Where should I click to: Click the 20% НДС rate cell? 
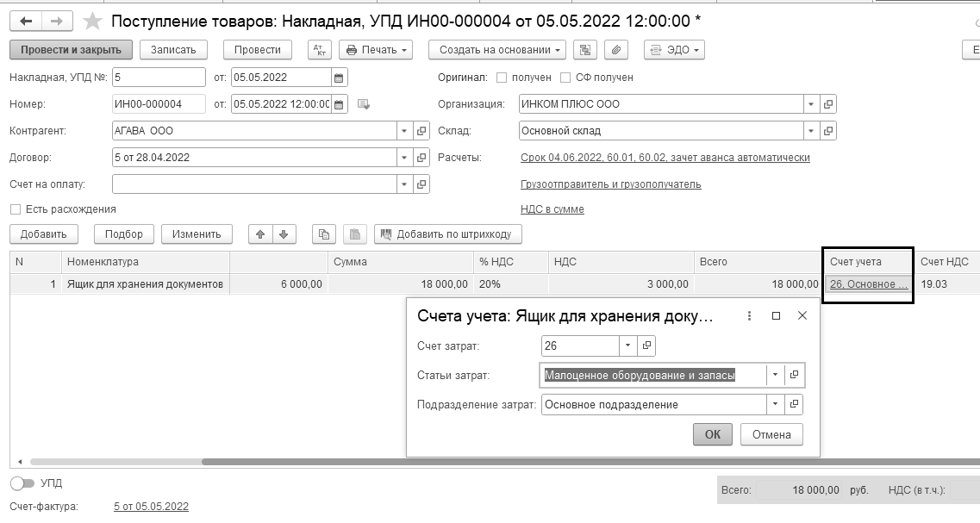[x=510, y=284]
